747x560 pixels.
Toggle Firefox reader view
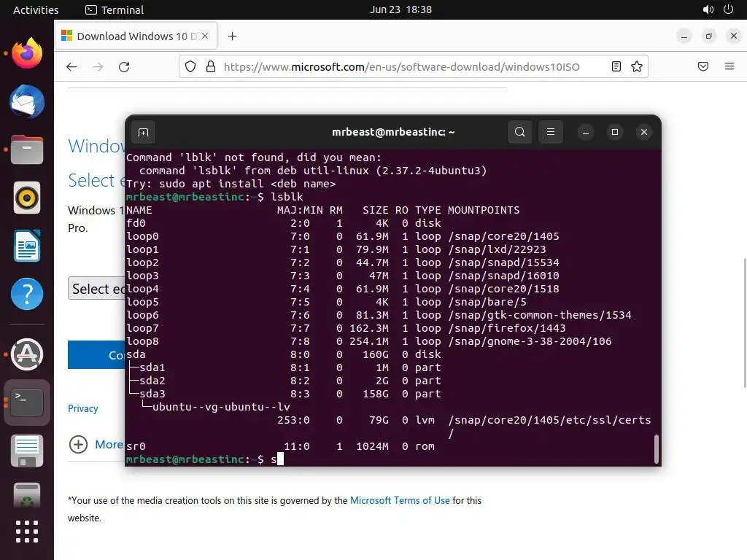click(x=616, y=66)
